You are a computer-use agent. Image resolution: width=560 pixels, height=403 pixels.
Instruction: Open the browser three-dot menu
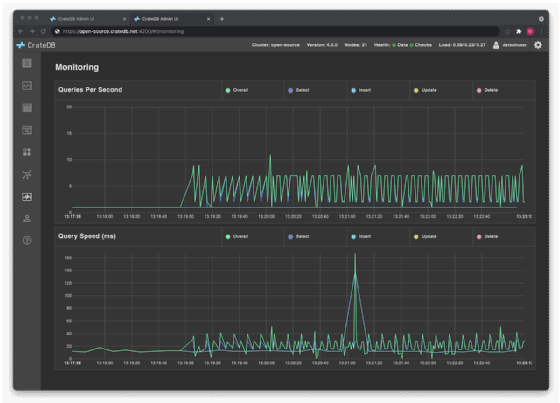541,31
